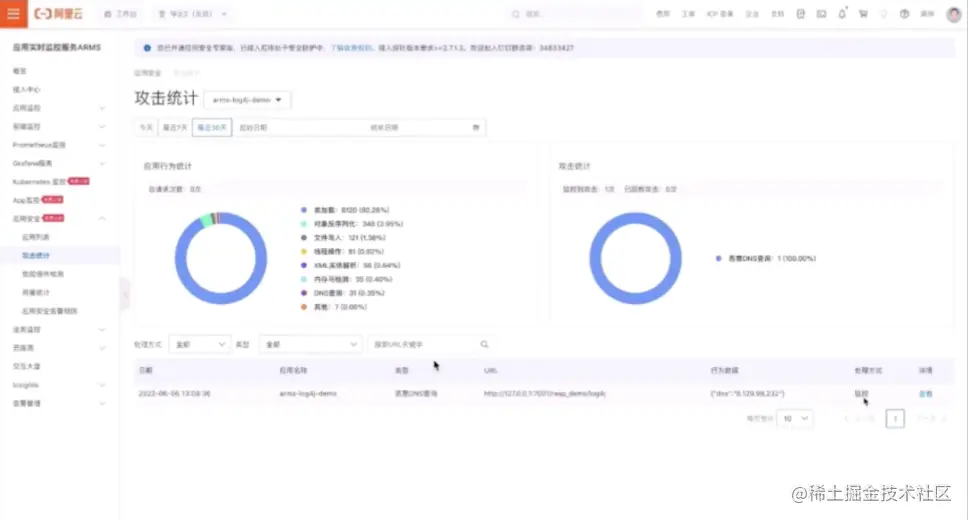Go to previous page in pagination
The height and width of the screenshot is (520, 968).
[861, 418]
